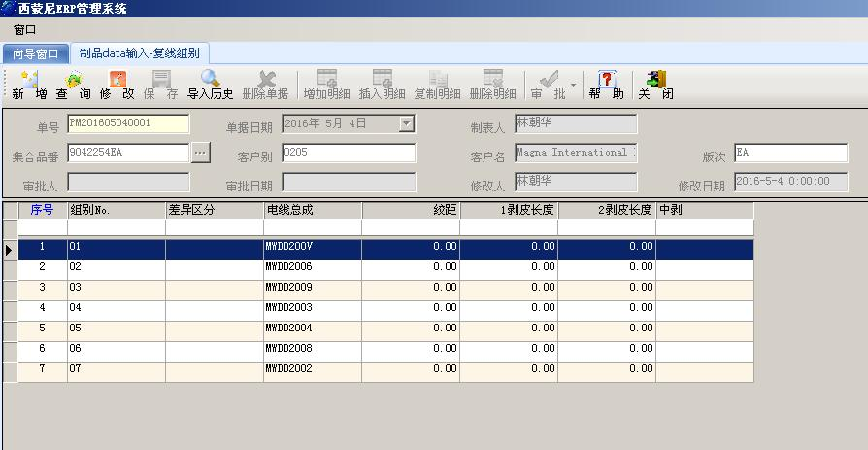Open the 窗口 menu

[x=24, y=30]
